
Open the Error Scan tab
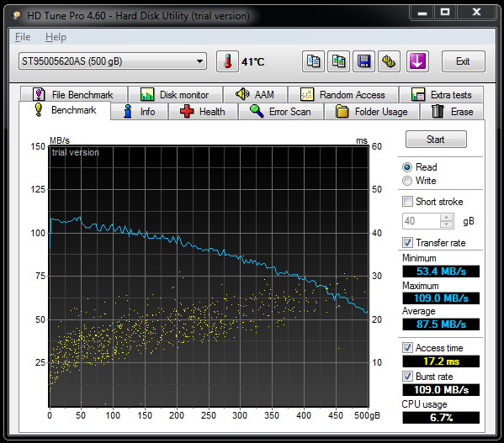[280, 112]
